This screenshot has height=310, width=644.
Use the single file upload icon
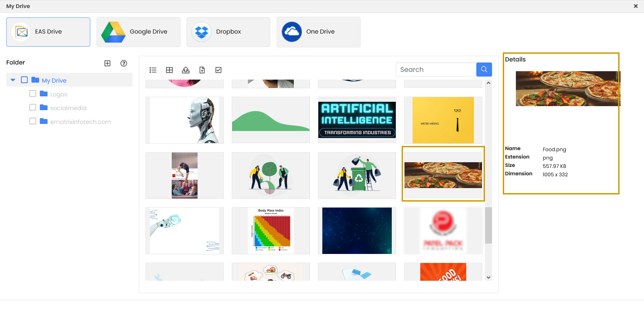[x=202, y=70]
